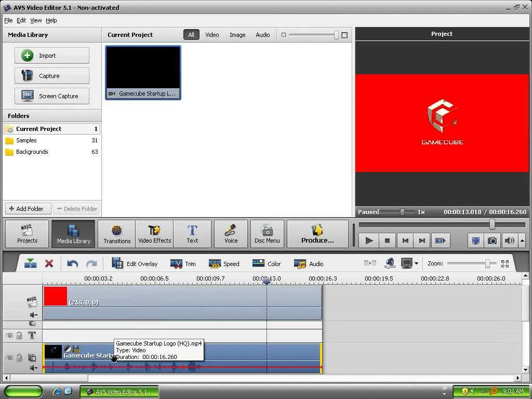The image size is (532, 399).
Task: Open the Disc Menu panel
Action: pos(267,234)
